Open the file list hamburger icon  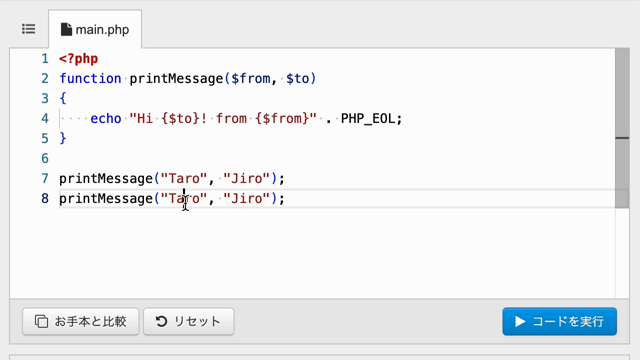point(29,29)
